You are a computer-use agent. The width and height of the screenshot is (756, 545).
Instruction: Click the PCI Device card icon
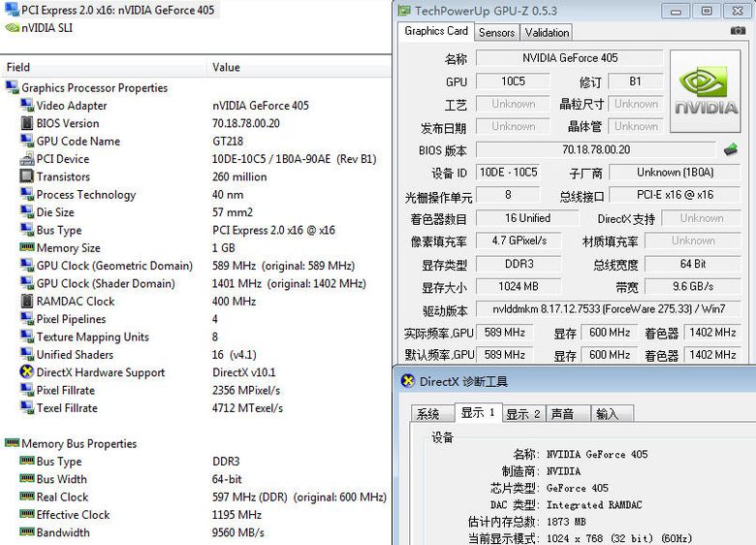click(x=27, y=159)
